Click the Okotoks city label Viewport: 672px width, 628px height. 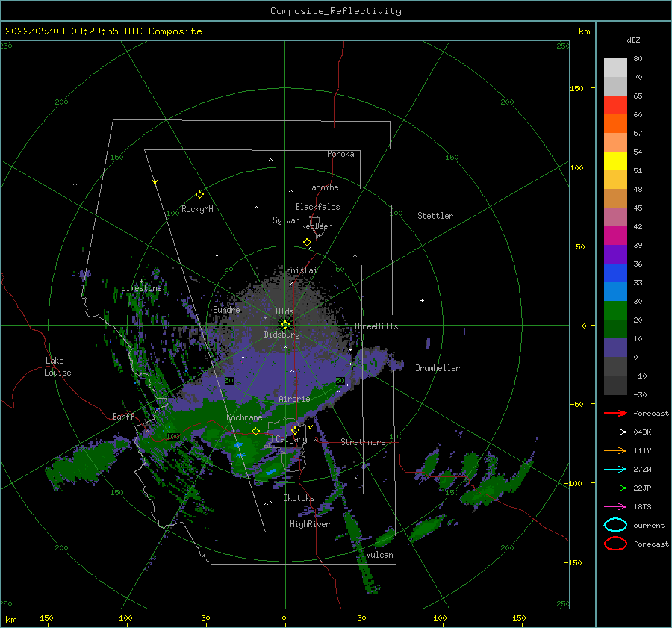pyautogui.click(x=299, y=498)
